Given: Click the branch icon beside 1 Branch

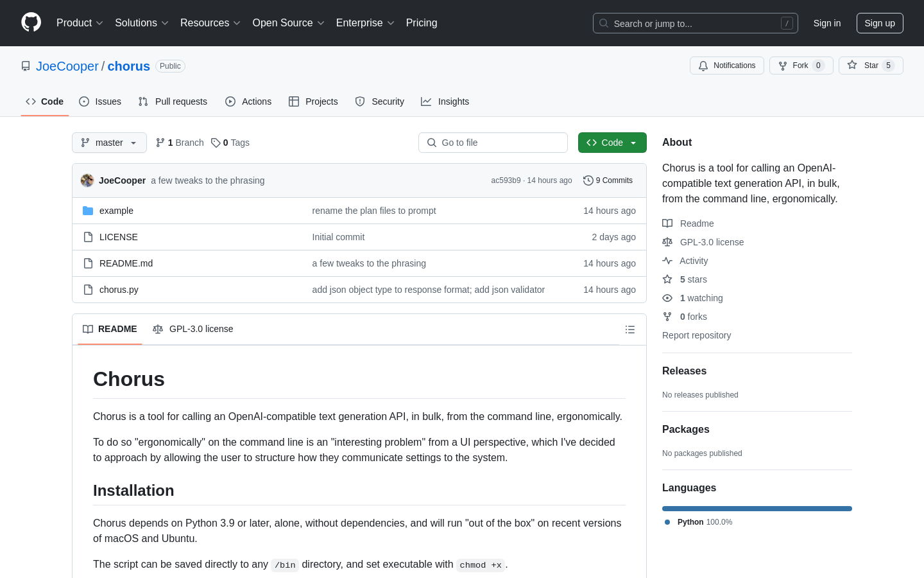Looking at the screenshot, I should point(160,143).
